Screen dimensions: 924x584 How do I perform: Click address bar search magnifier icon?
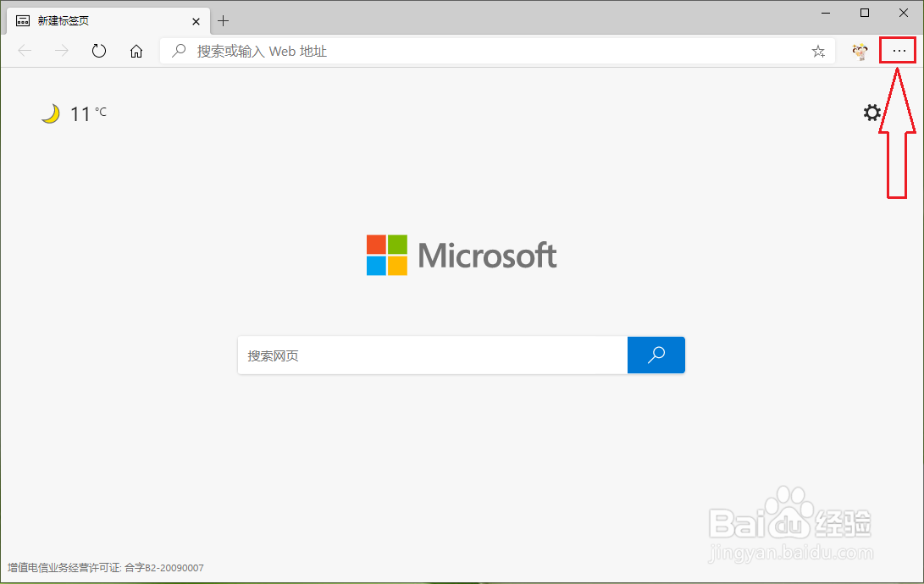pos(179,52)
